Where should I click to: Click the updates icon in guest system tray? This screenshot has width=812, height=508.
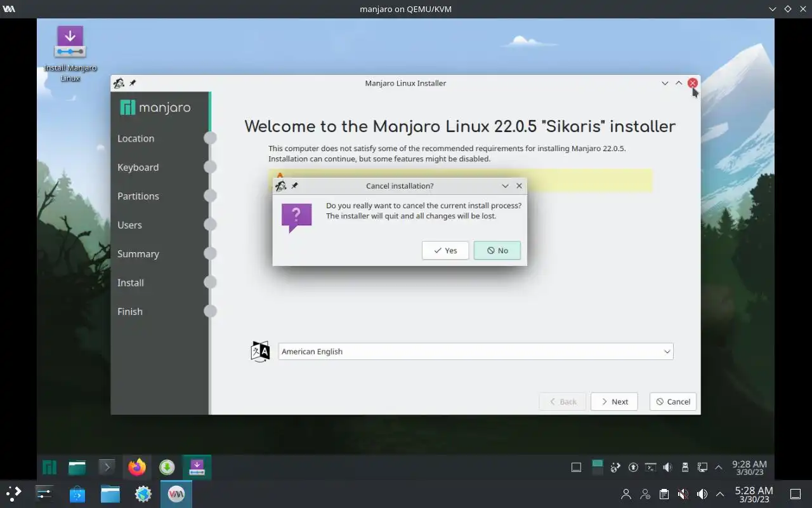click(x=633, y=467)
